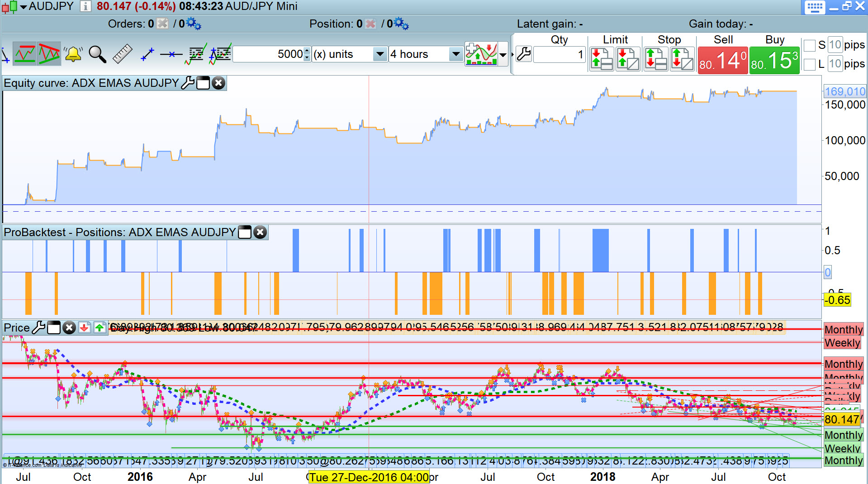Activate the magnifying glass zoom tool
The width and height of the screenshot is (868, 484).
97,54
